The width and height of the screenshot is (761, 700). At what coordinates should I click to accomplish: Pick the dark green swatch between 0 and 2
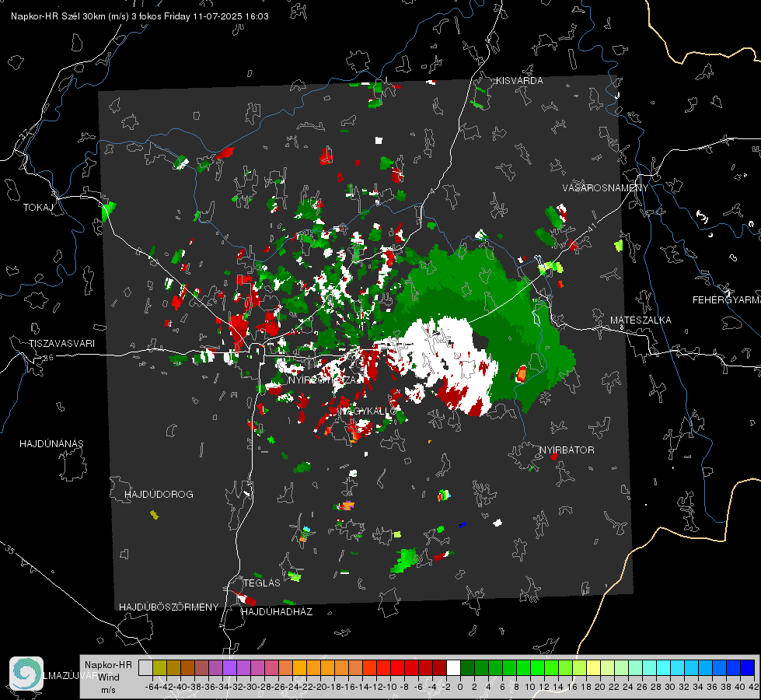tap(467, 667)
